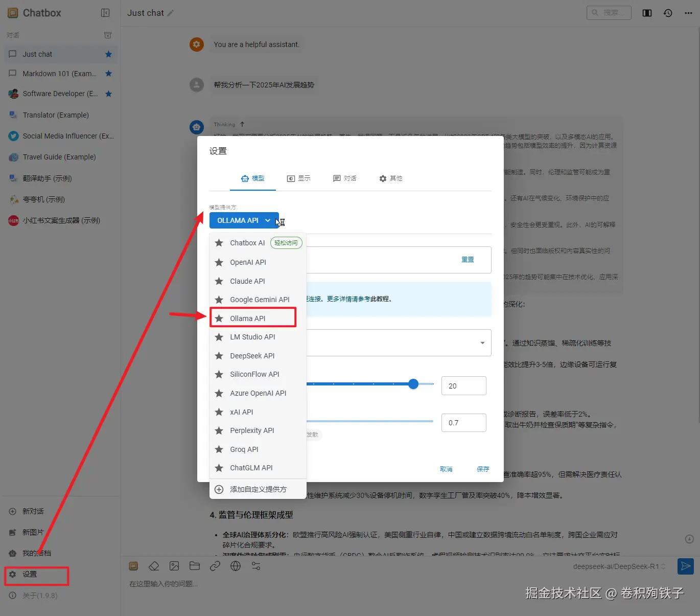Screen dimensions: 700x616
Task: Open the 夸夸机 (示例) conversation
Action: click(x=60, y=199)
